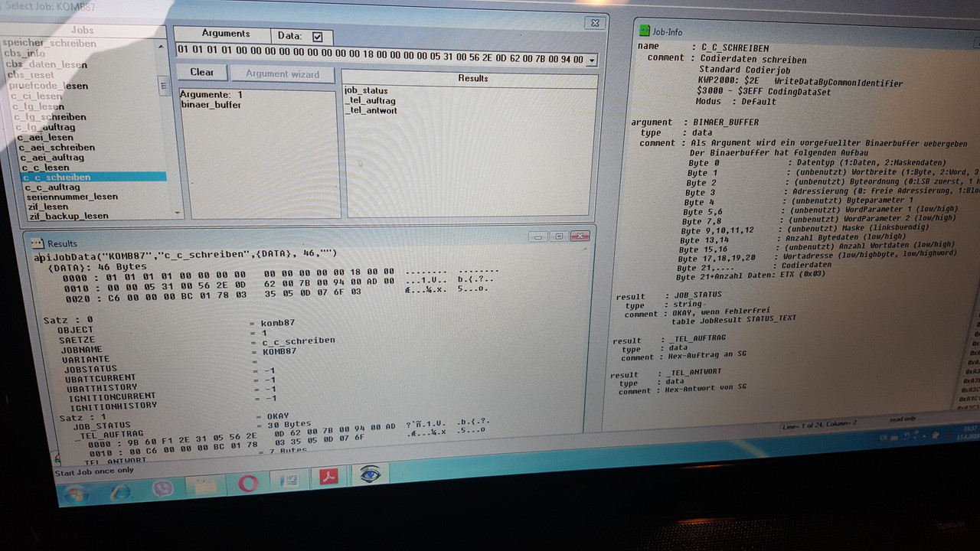
Task: Close the Results window
Action: [x=580, y=236]
